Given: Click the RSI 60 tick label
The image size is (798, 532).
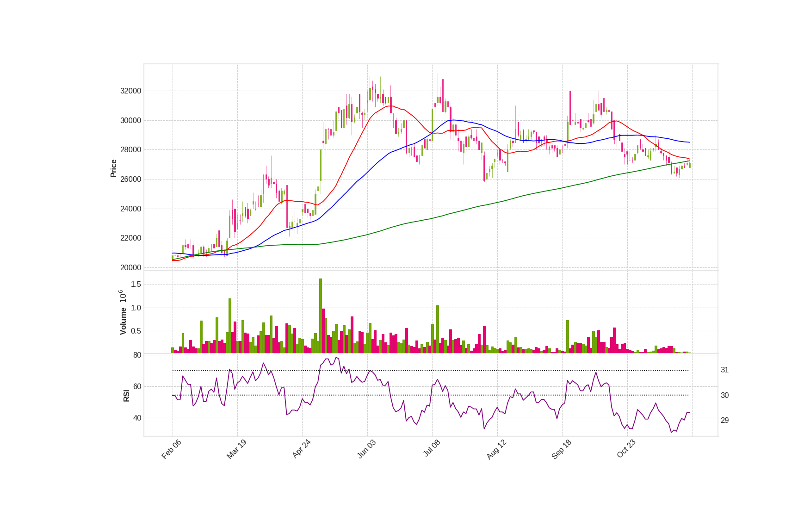Looking at the screenshot, I should [137, 386].
